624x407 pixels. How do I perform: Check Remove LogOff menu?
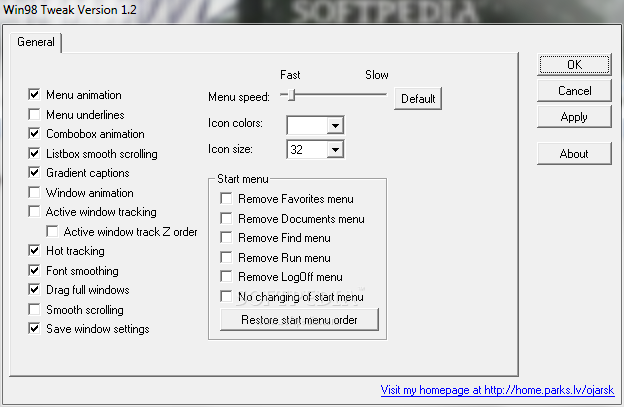coord(226,277)
